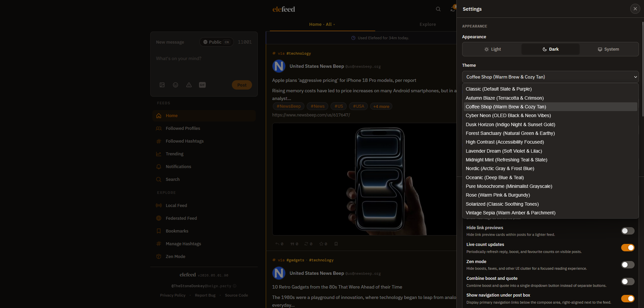Click the Followed Hashtags hash icon
The image size is (644, 308).
(159, 141)
